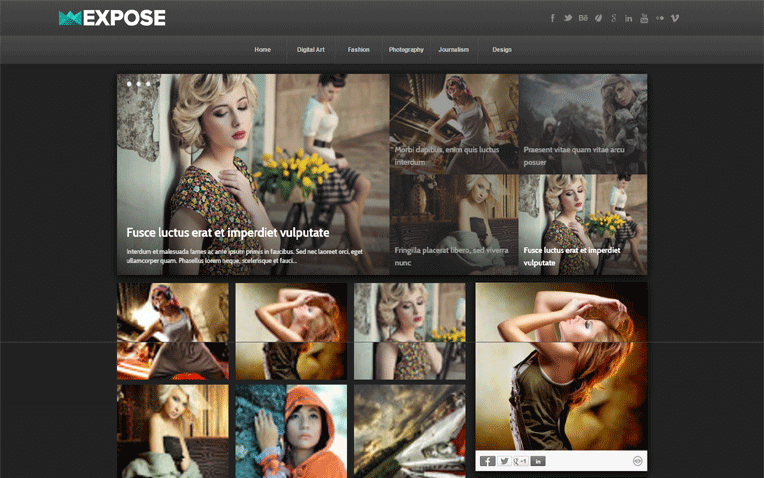The height and width of the screenshot is (478, 764).
Task: Go to the Photography menu item
Action: [406, 49]
